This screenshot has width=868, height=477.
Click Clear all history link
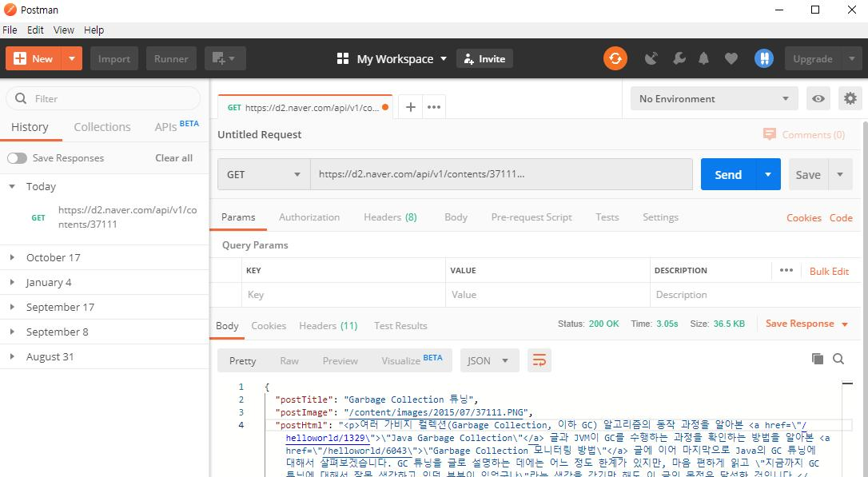pyautogui.click(x=173, y=158)
